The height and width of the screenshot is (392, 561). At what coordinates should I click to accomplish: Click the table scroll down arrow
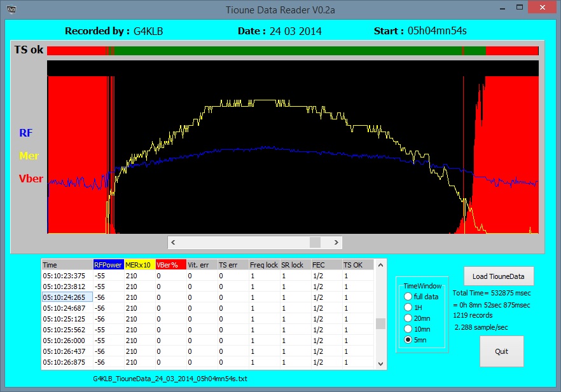380,364
